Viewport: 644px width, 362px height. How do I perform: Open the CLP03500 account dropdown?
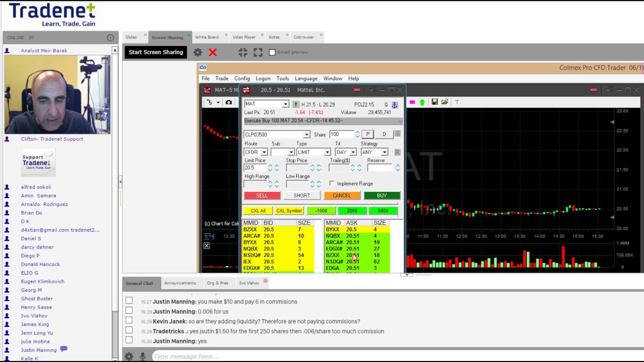[306, 135]
